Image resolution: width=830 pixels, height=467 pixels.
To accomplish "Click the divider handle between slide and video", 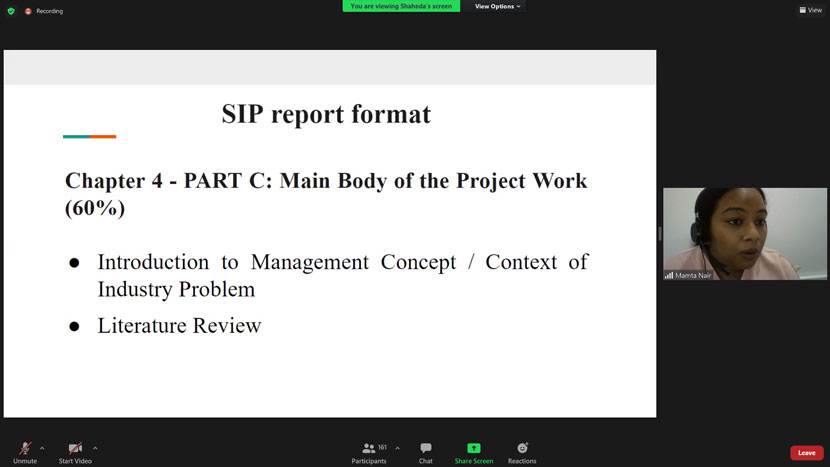I will pos(660,234).
